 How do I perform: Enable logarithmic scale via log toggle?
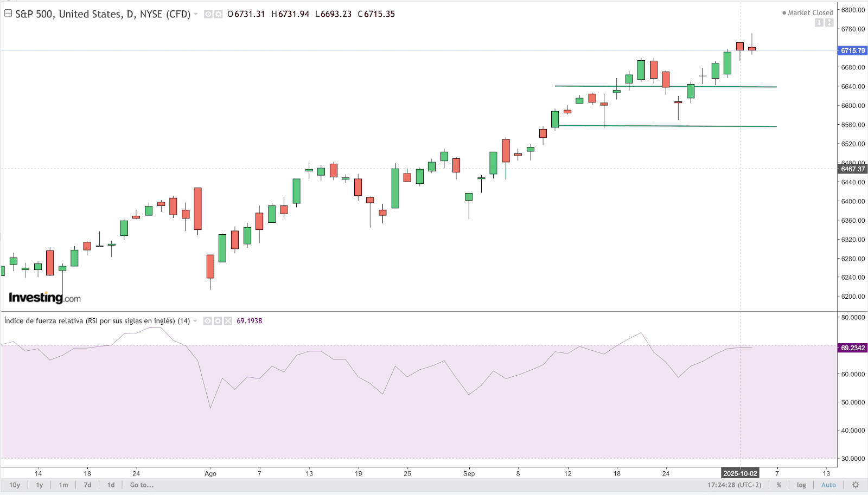pos(801,485)
